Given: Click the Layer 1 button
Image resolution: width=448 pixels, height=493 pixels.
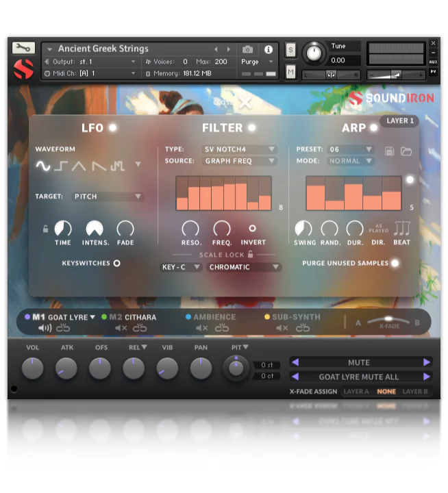Looking at the screenshot, I should click(x=401, y=121).
